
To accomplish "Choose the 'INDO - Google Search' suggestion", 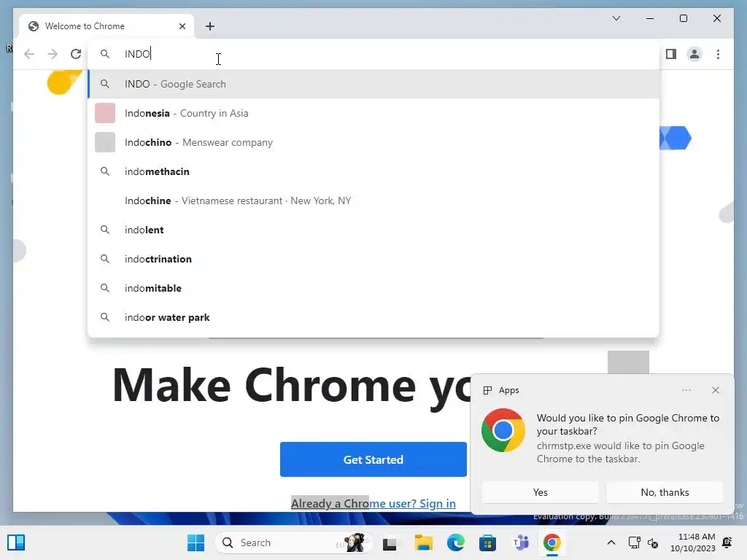I will click(373, 84).
